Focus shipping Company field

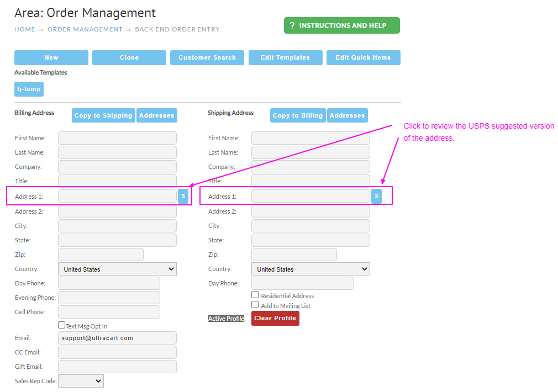pyautogui.click(x=310, y=167)
